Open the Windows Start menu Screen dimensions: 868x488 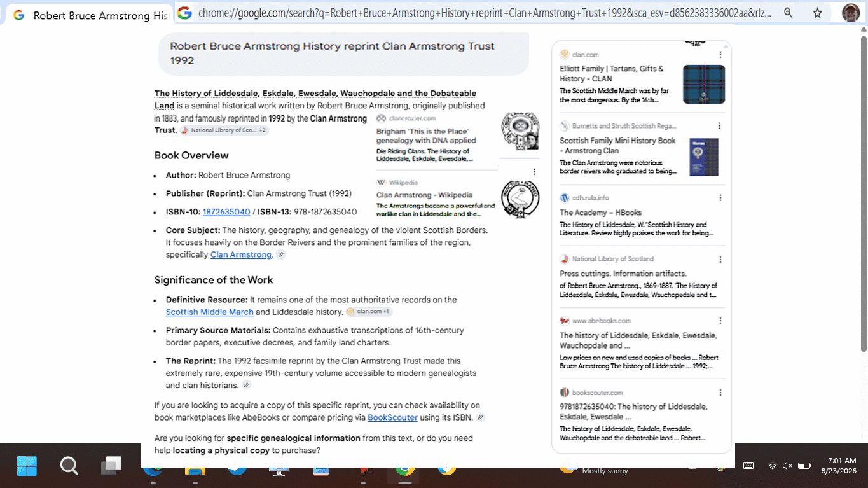coord(27,466)
